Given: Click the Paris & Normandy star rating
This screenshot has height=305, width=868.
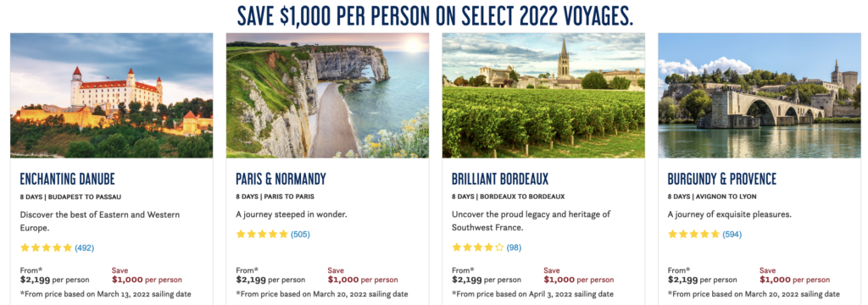Looking at the screenshot, I should (262, 234).
